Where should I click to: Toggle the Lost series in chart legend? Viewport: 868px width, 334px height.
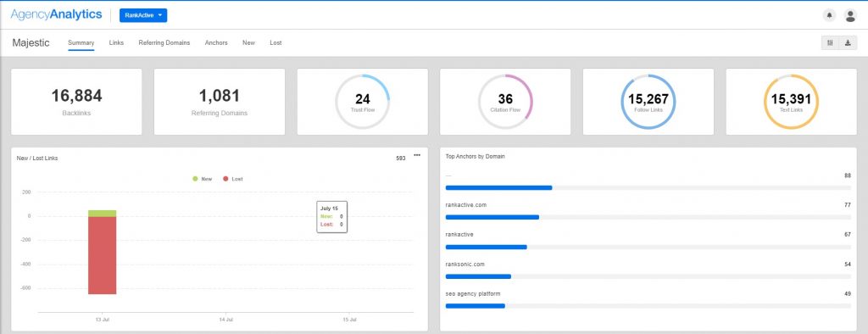tap(232, 179)
